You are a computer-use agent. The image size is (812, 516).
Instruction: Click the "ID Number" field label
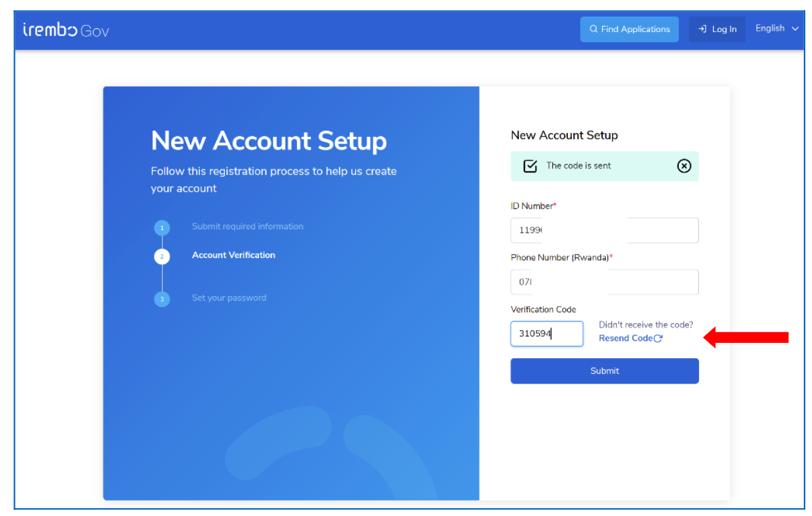pyautogui.click(x=534, y=206)
